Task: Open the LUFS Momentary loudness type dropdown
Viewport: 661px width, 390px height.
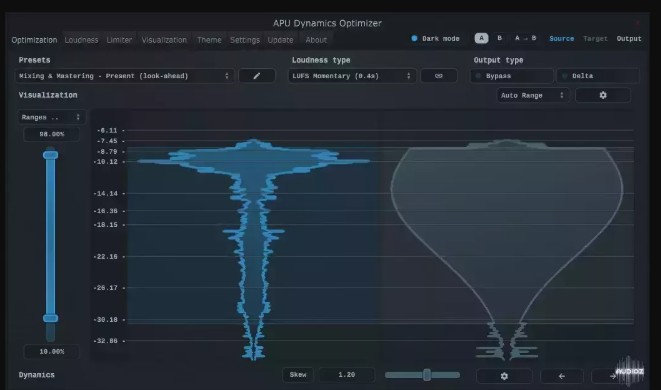Action: pos(352,76)
